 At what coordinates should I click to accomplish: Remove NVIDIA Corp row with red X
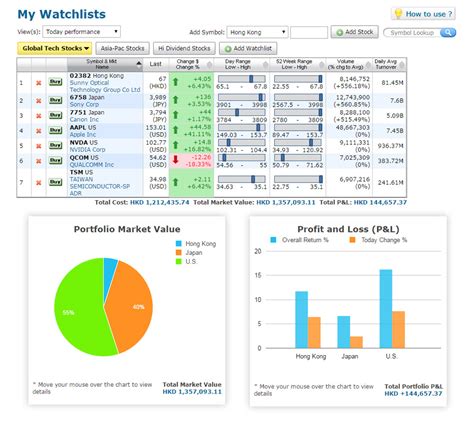click(x=39, y=146)
